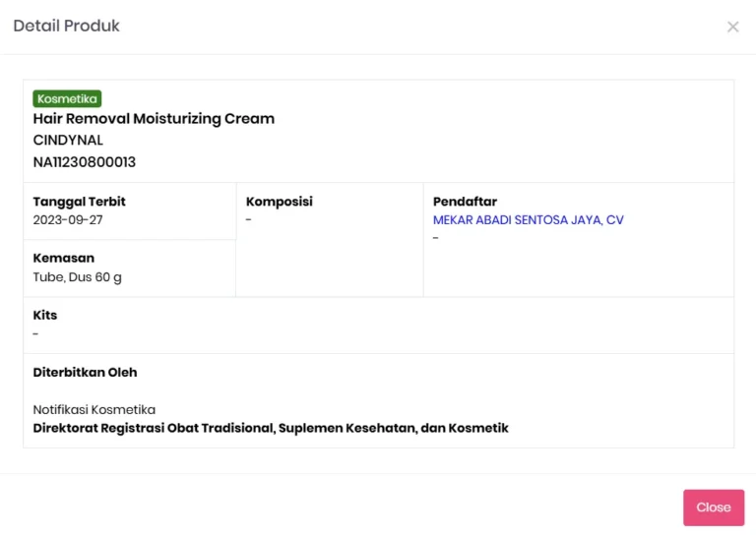
Task: Click the Diterbitkan Oleh heading
Action: point(85,373)
